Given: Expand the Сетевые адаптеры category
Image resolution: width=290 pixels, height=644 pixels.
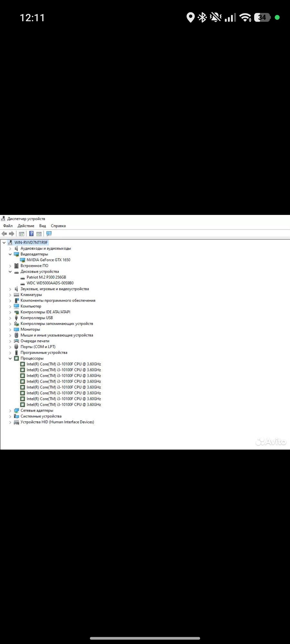Looking at the screenshot, I should pyautogui.click(x=10, y=411).
